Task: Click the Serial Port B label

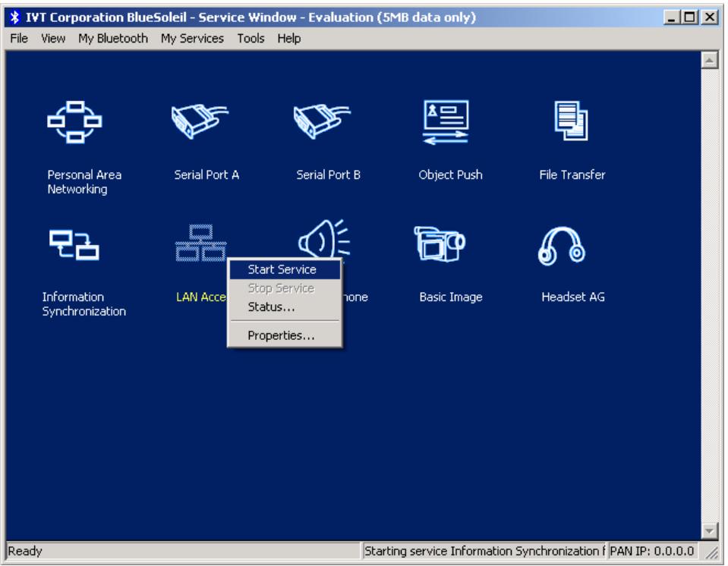Action: (x=328, y=175)
